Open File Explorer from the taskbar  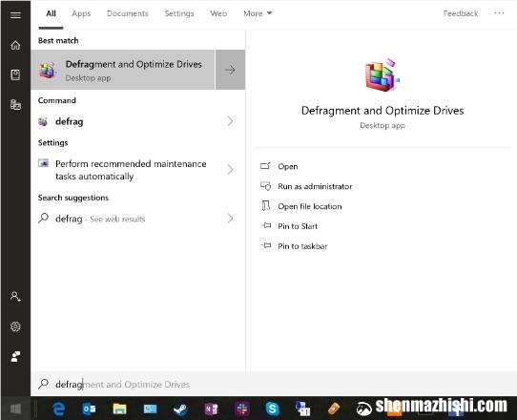coord(119,409)
